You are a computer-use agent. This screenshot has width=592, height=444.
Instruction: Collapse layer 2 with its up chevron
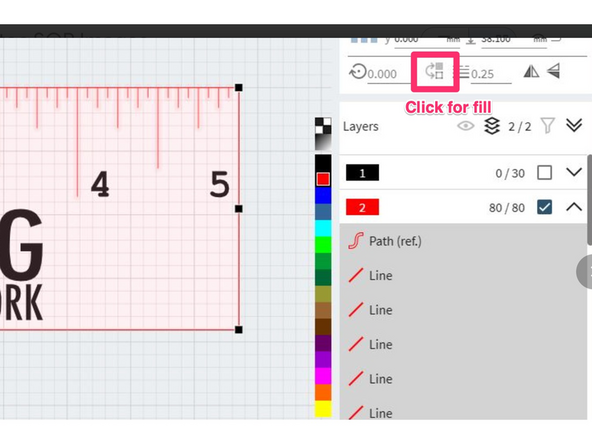coord(574,207)
